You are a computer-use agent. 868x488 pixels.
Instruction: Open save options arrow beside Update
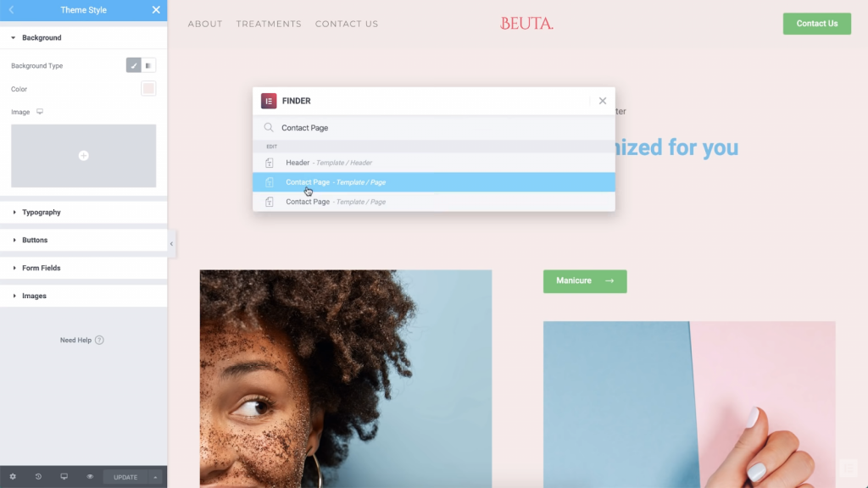156,477
